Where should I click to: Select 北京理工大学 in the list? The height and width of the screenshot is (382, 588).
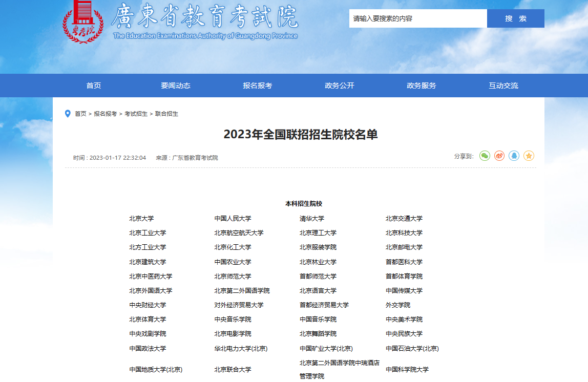point(318,233)
